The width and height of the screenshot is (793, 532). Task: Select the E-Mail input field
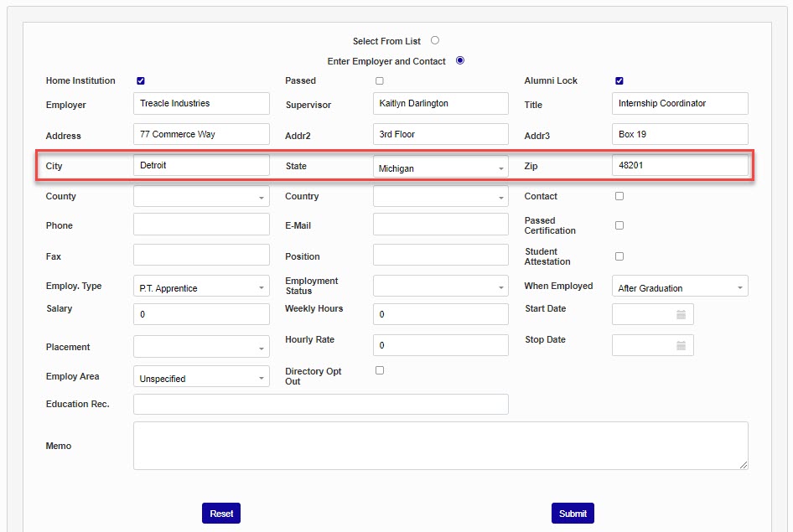[440, 225]
